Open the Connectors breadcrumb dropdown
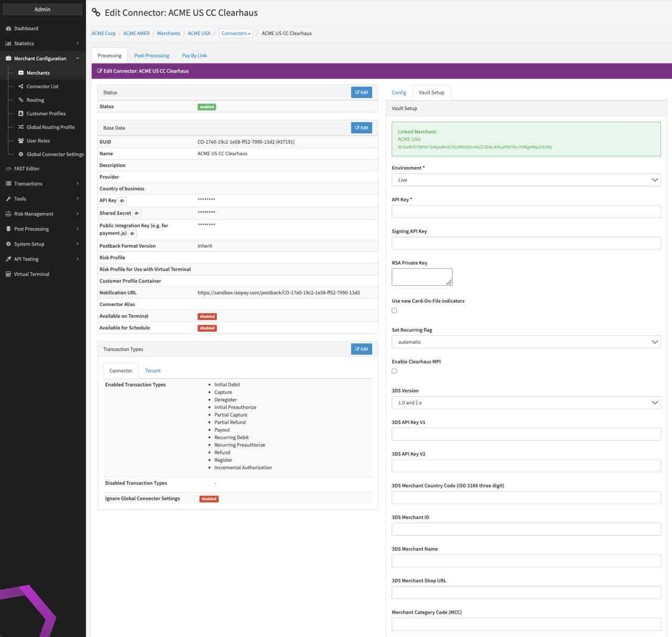 tap(236, 34)
